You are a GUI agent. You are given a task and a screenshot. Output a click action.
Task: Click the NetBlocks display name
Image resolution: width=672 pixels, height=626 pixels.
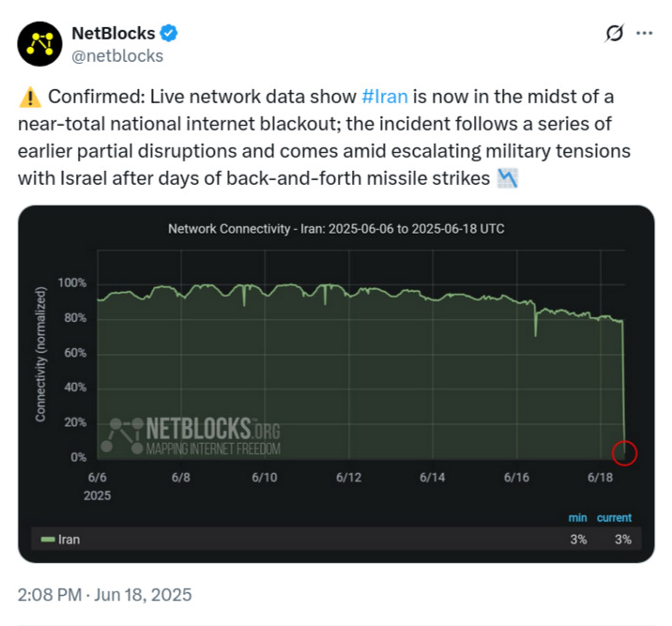click(x=114, y=34)
